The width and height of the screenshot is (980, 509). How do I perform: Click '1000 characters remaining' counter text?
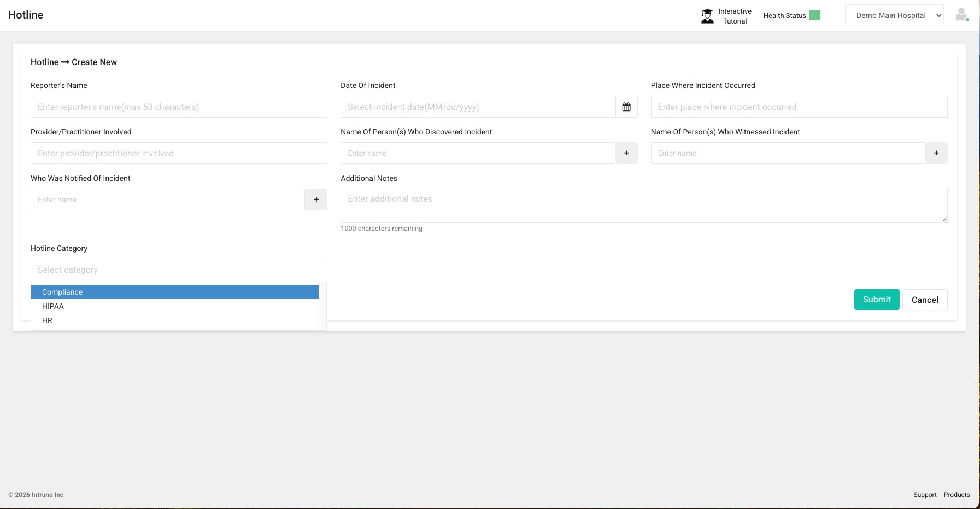(382, 229)
